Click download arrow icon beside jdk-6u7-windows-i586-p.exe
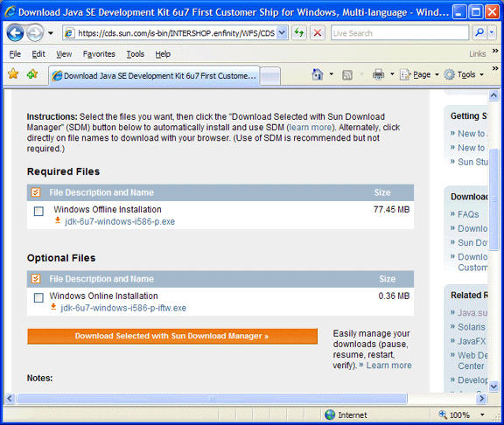The height and width of the screenshot is (425, 504). pyautogui.click(x=58, y=220)
